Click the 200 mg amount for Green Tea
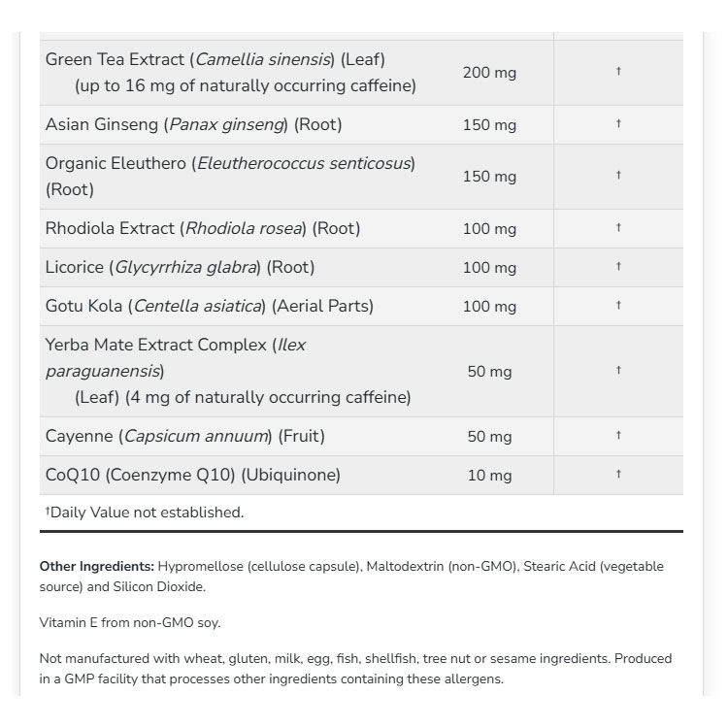 (x=489, y=73)
